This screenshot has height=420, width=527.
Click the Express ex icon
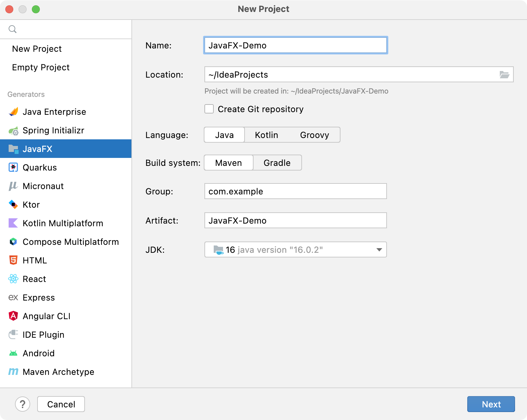13,298
